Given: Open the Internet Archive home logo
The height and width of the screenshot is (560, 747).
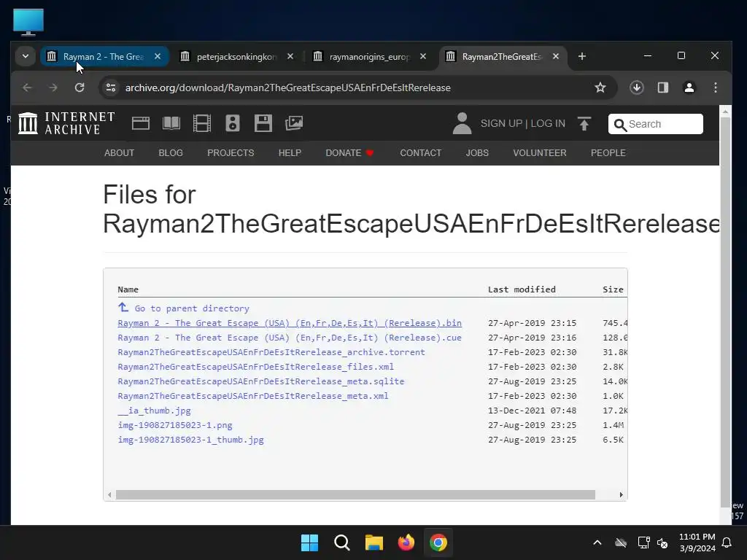Looking at the screenshot, I should (66, 123).
